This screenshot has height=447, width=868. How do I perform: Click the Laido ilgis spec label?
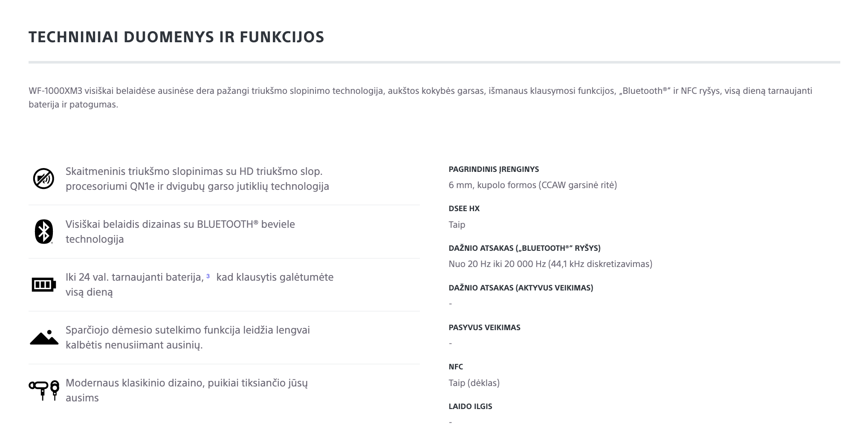click(x=470, y=406)
